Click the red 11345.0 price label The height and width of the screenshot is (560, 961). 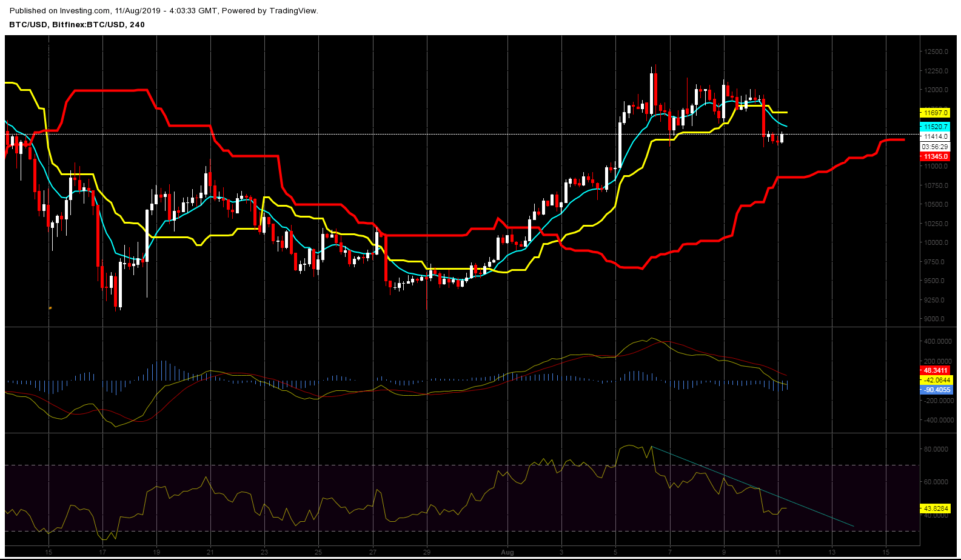(x=935, y=157)
